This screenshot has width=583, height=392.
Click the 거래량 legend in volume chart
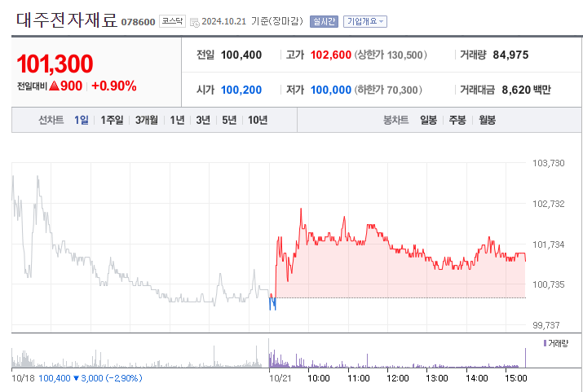pyautogui.click(x=556, y=343)
